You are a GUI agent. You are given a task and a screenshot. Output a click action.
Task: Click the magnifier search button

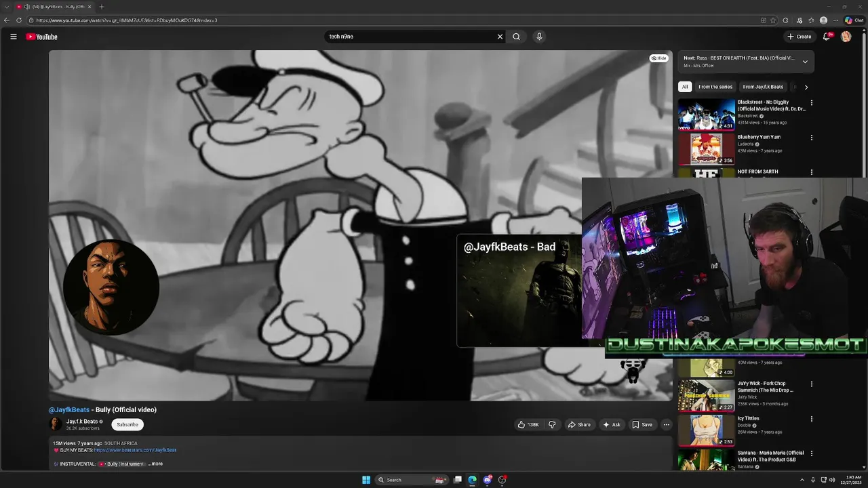click(517, 37)
